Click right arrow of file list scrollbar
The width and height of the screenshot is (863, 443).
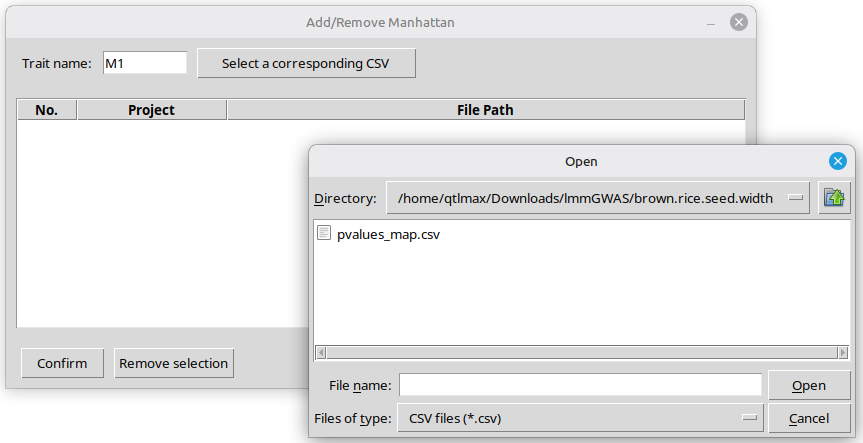tap(843, 352)
